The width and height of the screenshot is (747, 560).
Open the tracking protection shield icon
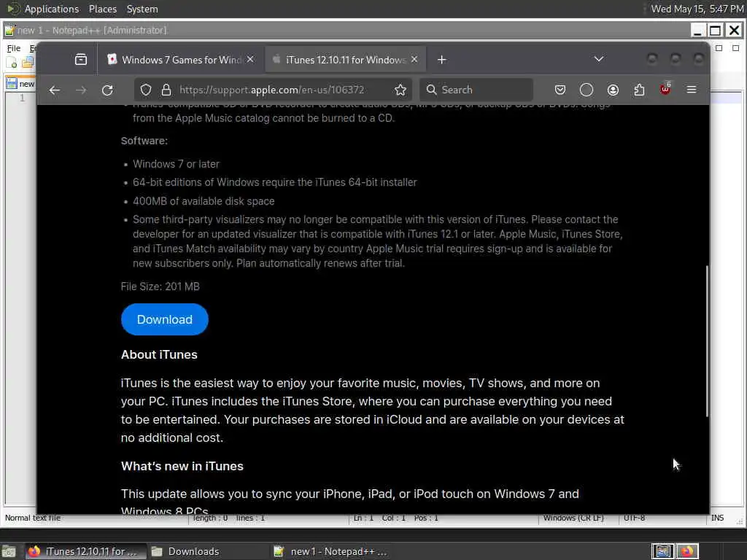point(146,90)
